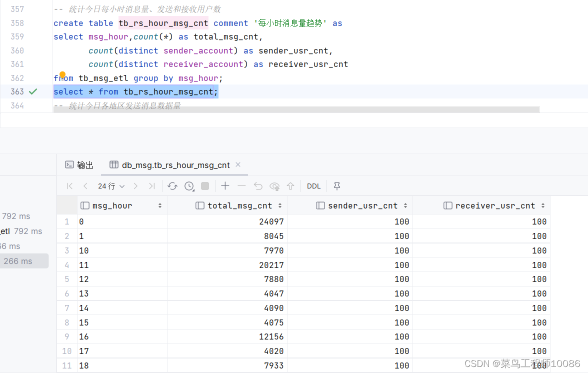Click the editor horizontal scrollbar
Image resolution: width=588 pixels, height=373 pixels.
296,109
